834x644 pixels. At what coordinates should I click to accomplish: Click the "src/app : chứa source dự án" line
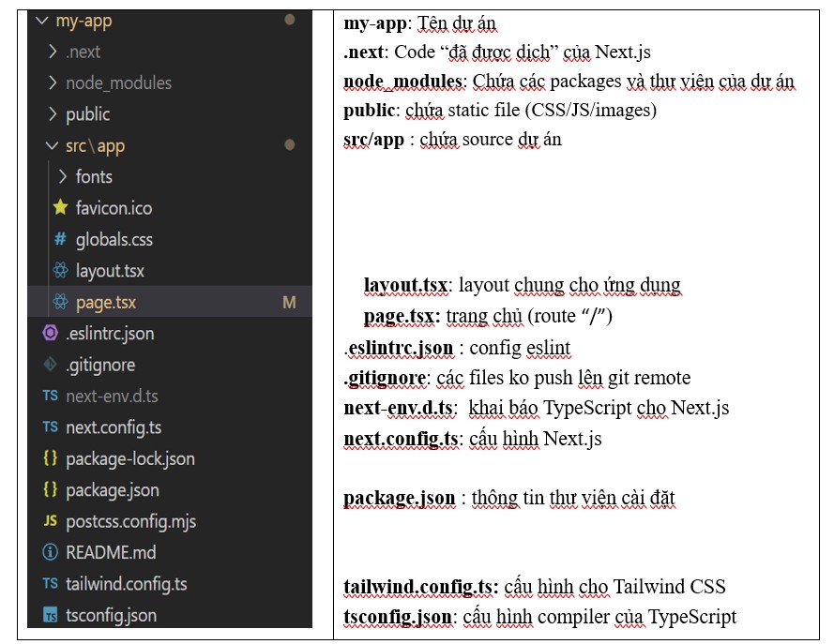click(452, 140)
